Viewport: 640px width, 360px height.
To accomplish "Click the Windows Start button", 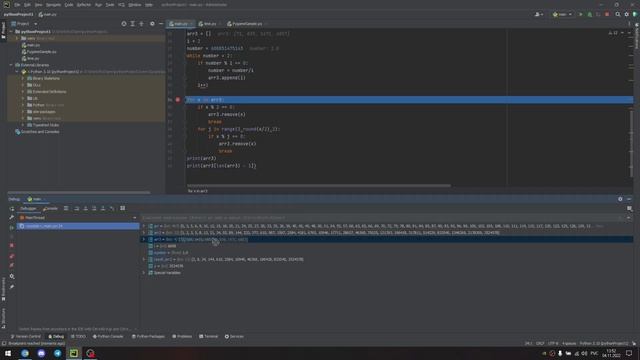I will click(x=8, y=353).
